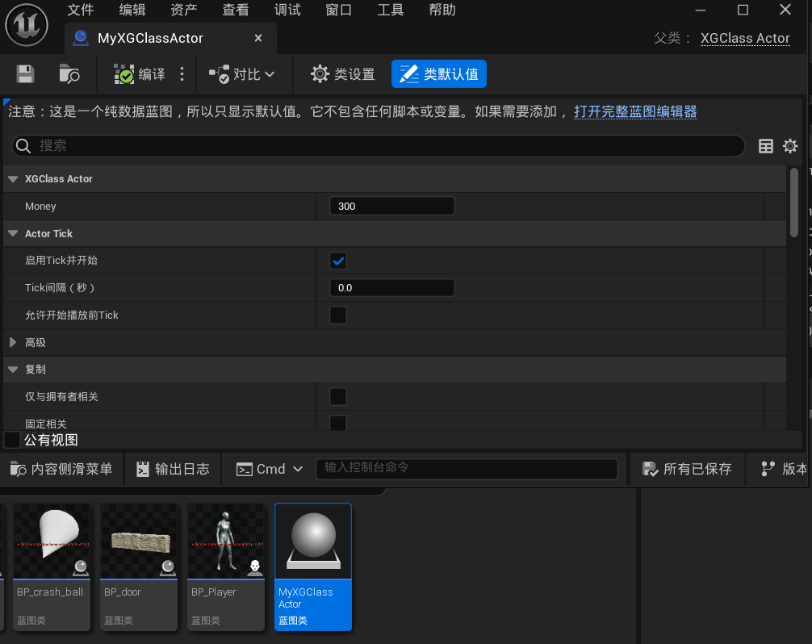Disable 启用Tick并开始 checkbox
Viewport: 812px width, 644px height.
coord(337,261)
